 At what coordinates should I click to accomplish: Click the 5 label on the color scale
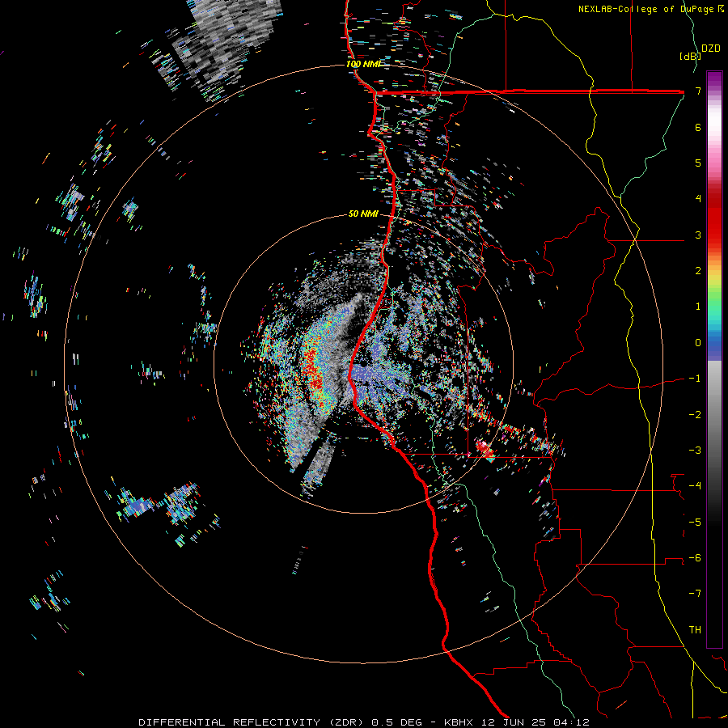tap(698, 163)
